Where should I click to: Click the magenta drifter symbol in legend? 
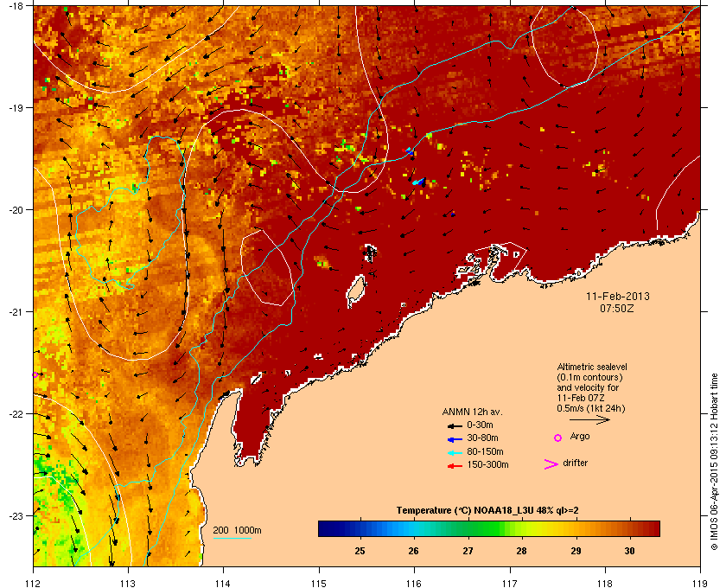551,464
